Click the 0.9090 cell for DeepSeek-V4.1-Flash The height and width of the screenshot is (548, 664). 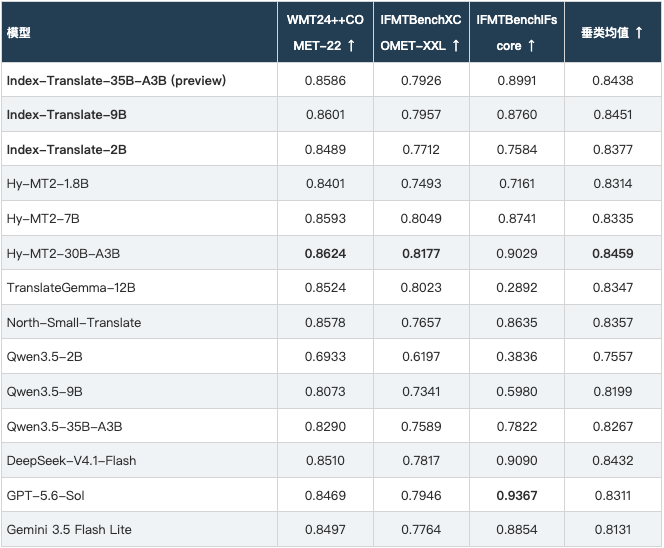(517, 460)
